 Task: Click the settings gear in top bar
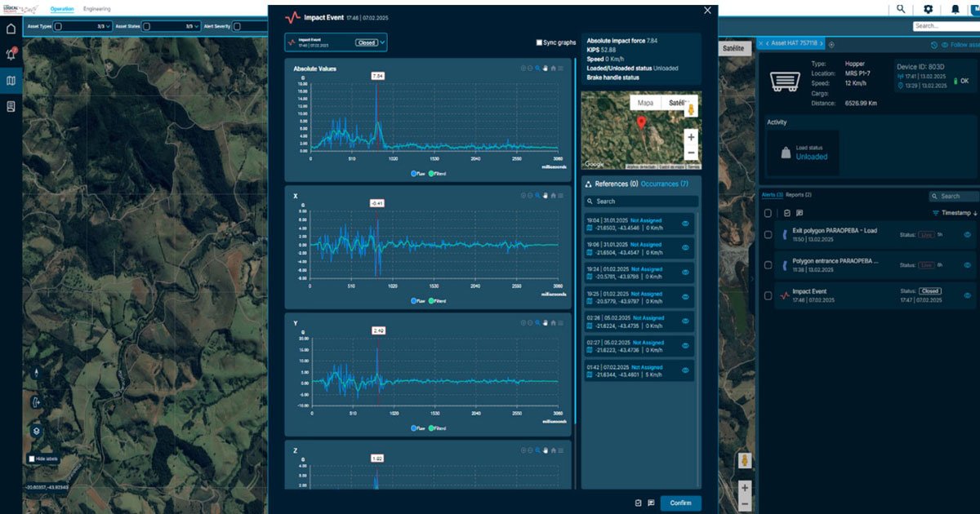(x=928, y=9)
